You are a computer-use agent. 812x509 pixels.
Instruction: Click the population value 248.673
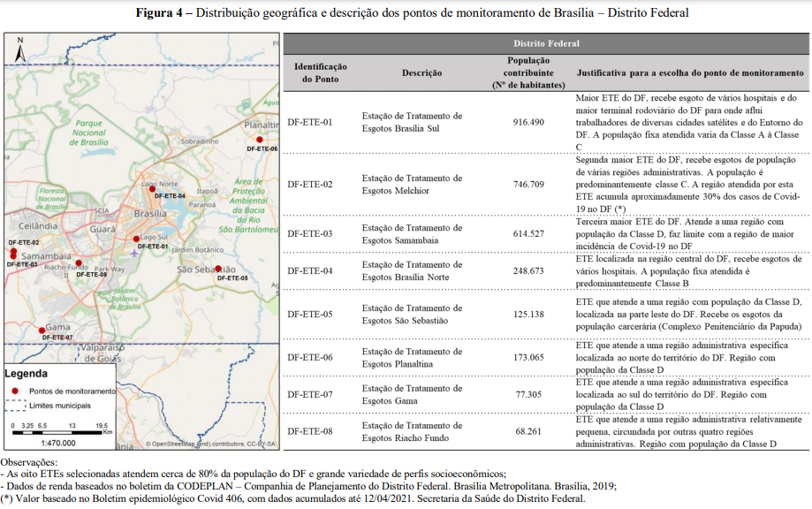point(528,270)
